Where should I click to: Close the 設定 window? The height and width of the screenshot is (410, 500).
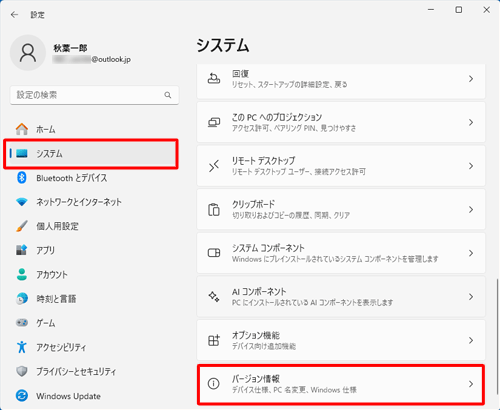487,10
